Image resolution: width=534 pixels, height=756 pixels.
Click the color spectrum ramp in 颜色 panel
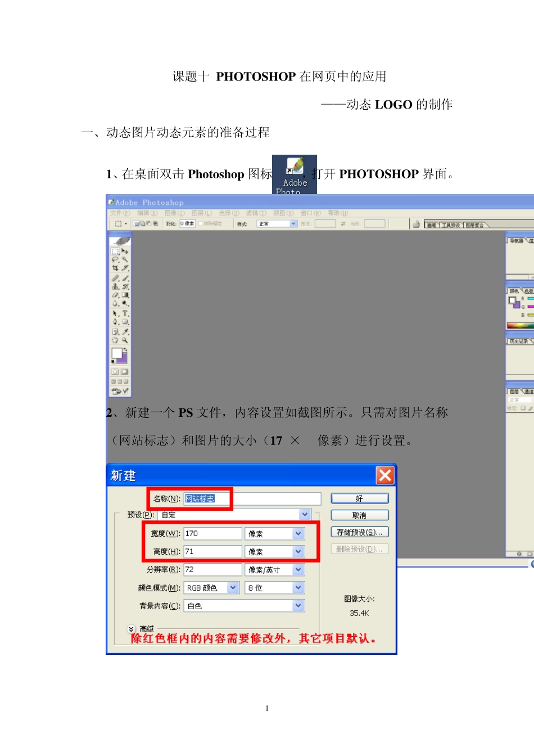click(x=521, y=326)
